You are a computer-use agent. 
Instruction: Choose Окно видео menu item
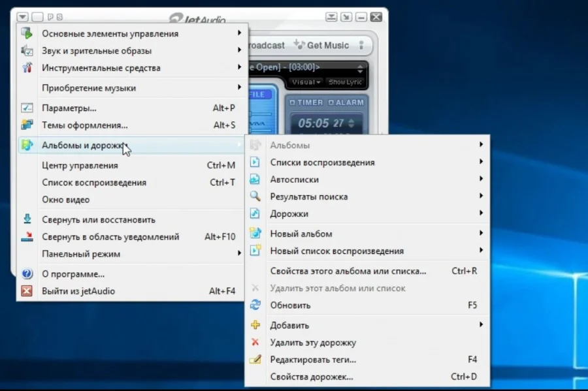tap(131, 200)
